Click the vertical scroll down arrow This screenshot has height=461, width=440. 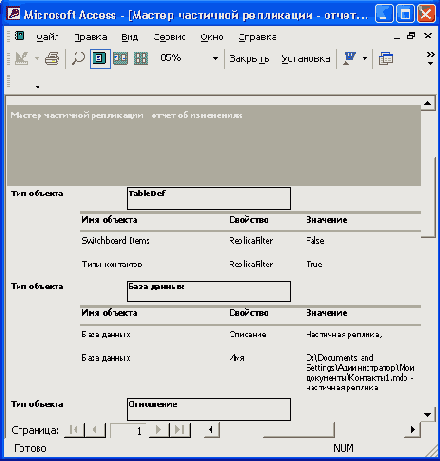[428, 414]
